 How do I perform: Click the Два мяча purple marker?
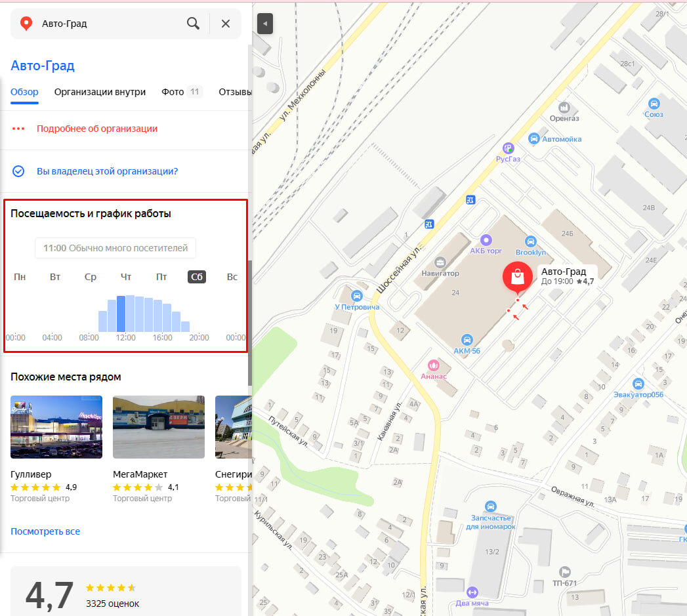pos(472,593)
